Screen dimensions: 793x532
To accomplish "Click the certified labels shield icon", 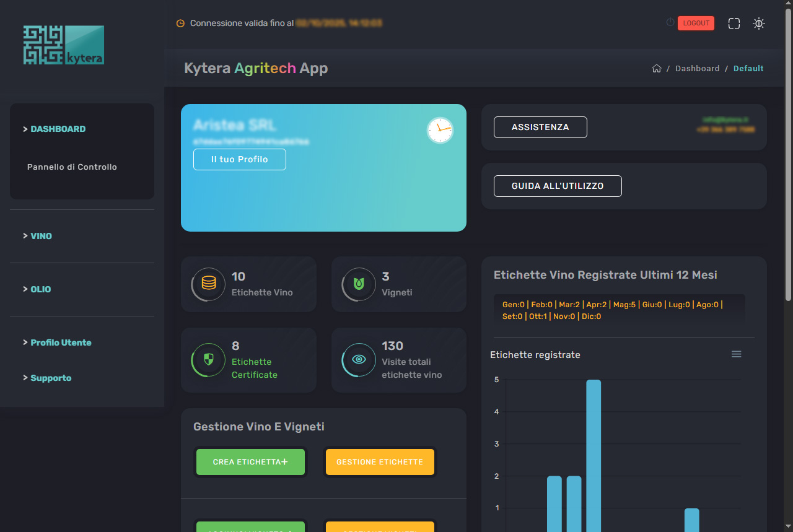I will point(209,360).
